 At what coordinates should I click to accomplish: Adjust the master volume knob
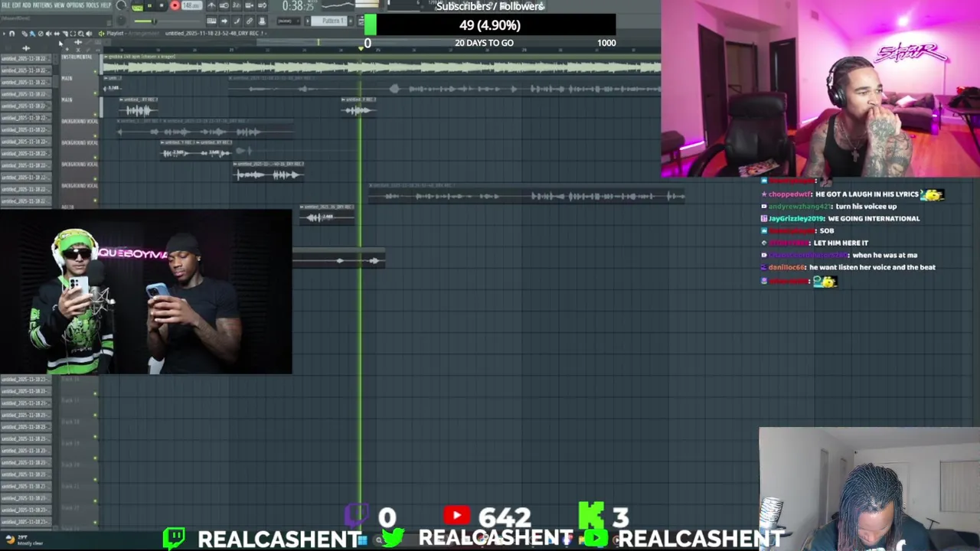pyautogui.click(x=121, y=5)
